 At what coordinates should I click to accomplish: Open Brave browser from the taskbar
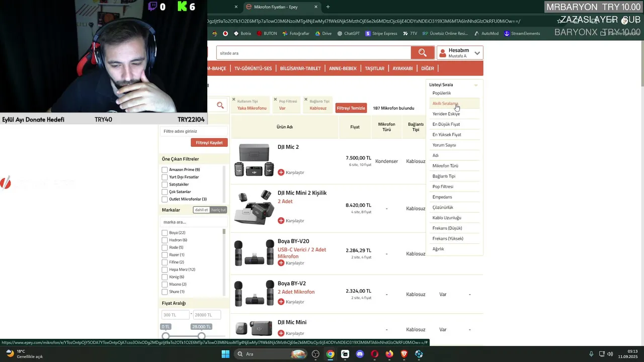point(404,354)
